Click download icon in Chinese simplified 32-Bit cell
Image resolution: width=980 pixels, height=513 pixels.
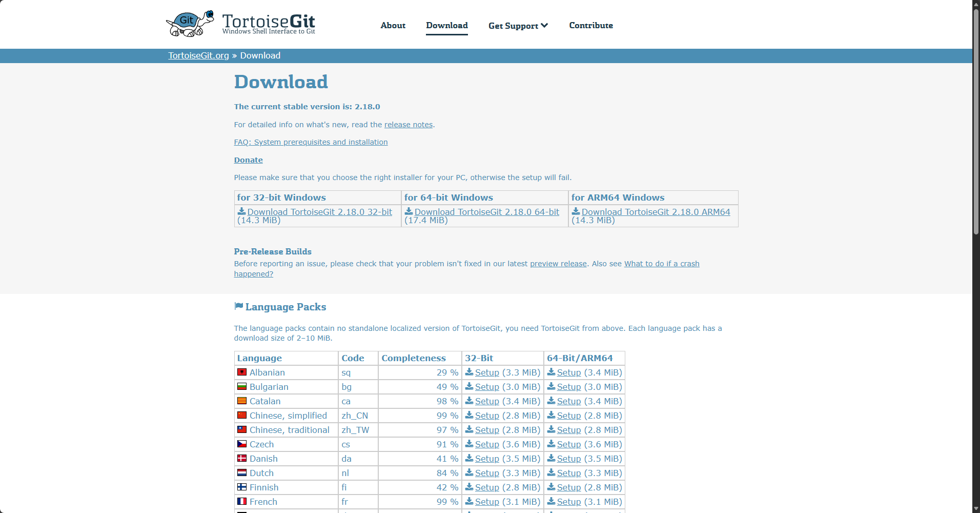tap(469, 415)
